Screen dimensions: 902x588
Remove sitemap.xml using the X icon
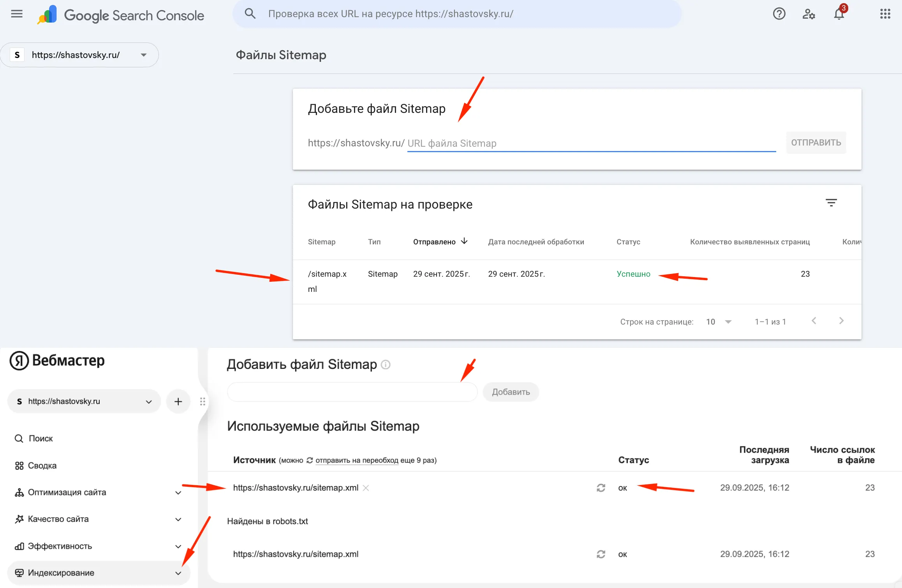point(366,488)
